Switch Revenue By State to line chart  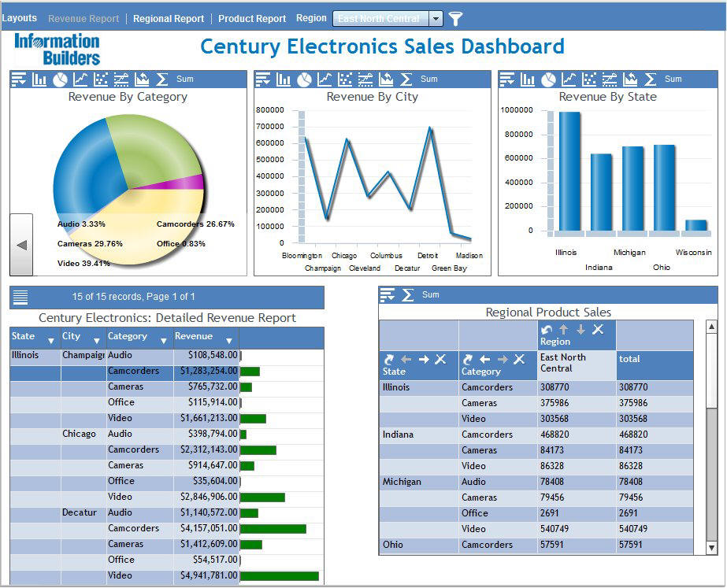coord(569,80)
